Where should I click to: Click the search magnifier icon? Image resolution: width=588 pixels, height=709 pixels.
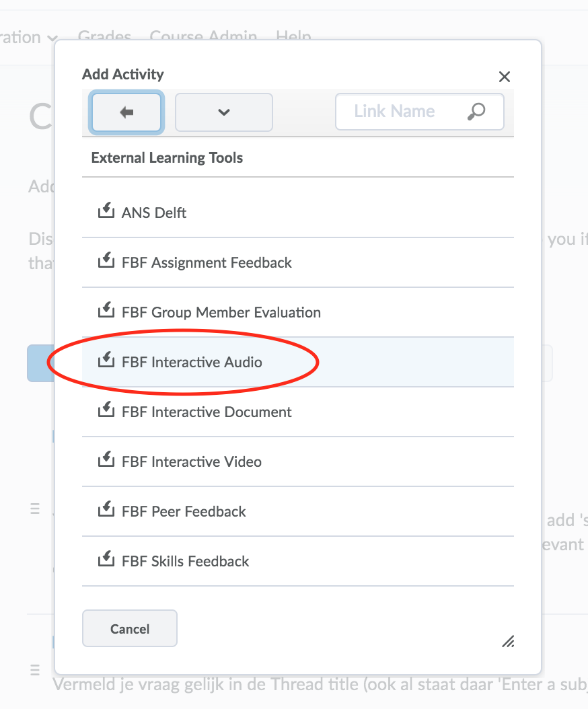tap(476, 112)
